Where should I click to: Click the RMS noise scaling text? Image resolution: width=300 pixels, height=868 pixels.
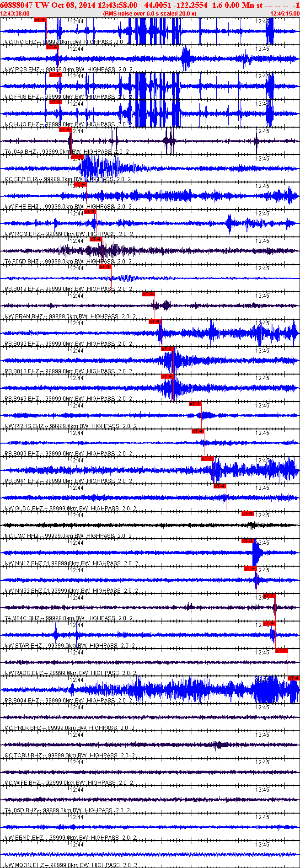point(150,14)
